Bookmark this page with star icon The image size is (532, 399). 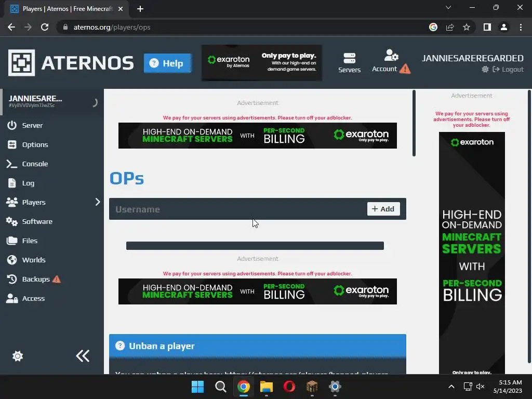point(467,27)
